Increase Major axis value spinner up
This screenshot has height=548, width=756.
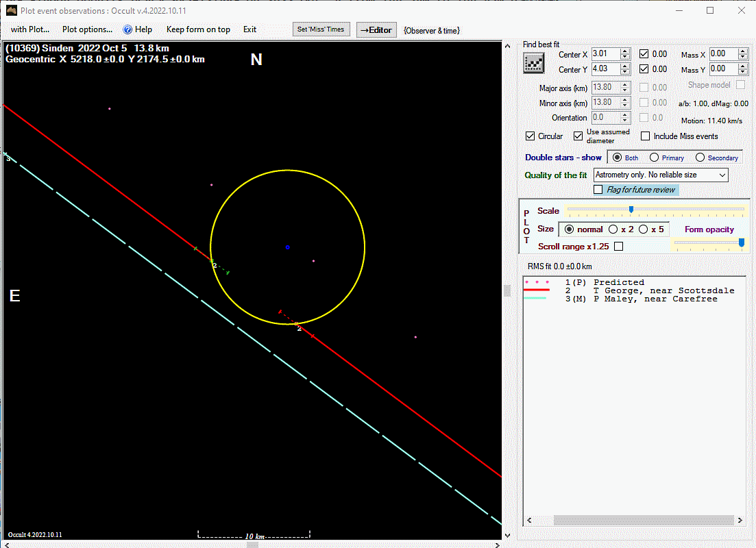[625, 84]
